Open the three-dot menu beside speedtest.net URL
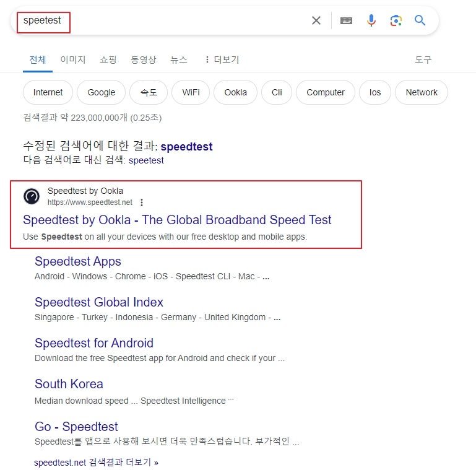The image size is (476, 470). pos(142,202)
